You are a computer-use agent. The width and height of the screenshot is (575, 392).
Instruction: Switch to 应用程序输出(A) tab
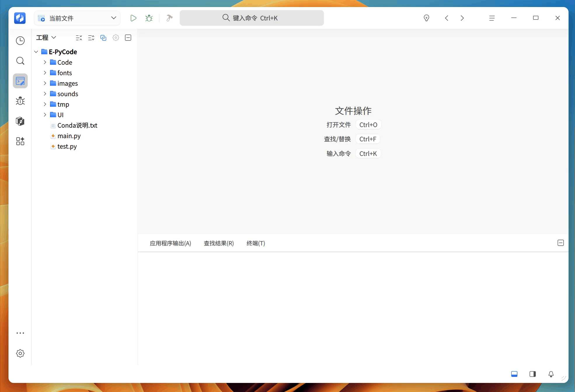point(170,243)
